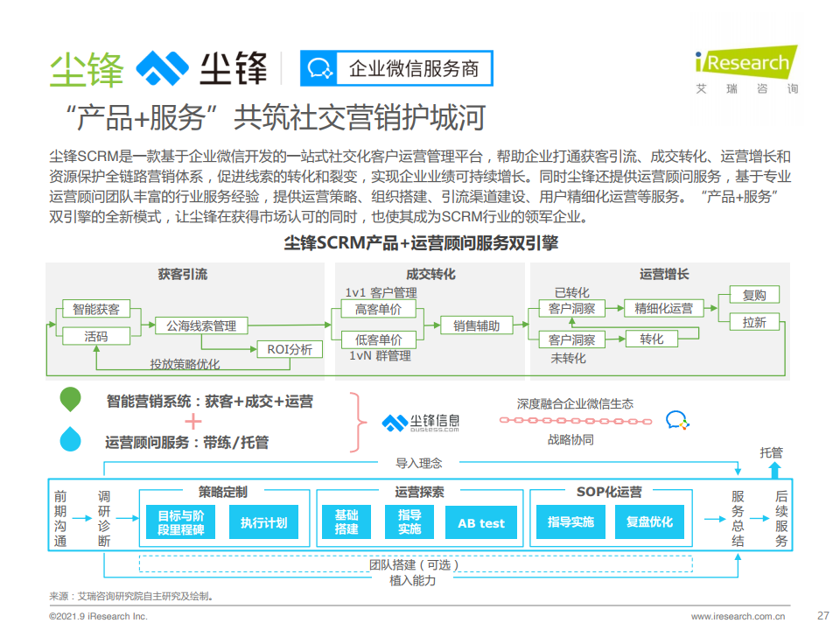
Task: Click the 公海线索管理 box
Action: pos(201,325)
